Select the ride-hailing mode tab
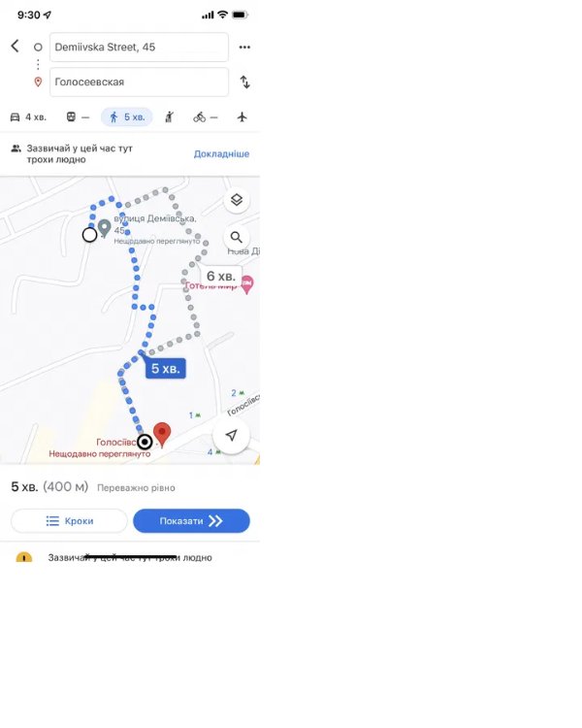The height and width of the screenshot is (728, 582). (170, 117)
